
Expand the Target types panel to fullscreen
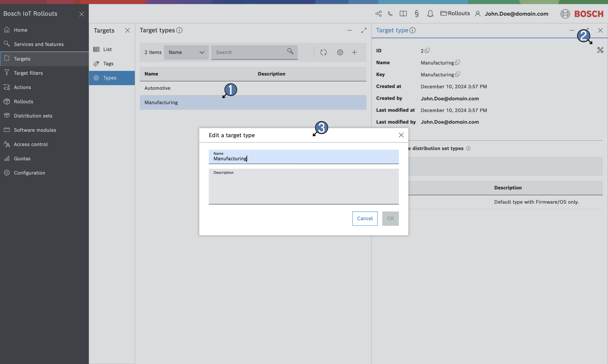click(x=364, y=30)
